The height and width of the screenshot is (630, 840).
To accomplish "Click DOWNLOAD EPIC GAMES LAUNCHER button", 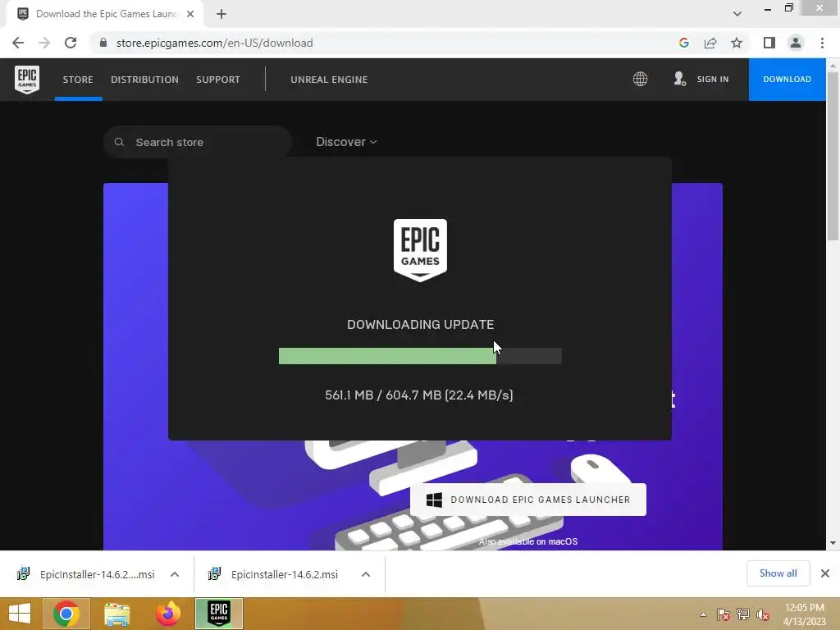I will tap(527, 500).
